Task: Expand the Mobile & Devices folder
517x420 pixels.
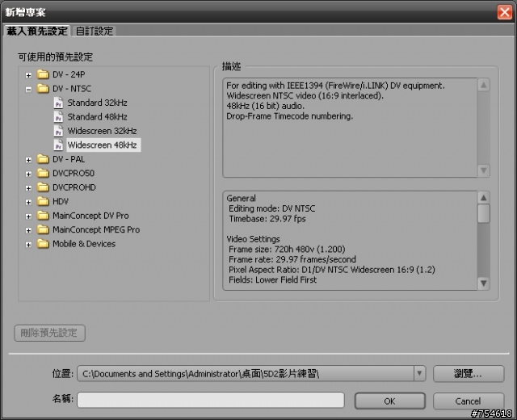Action: 29,245
